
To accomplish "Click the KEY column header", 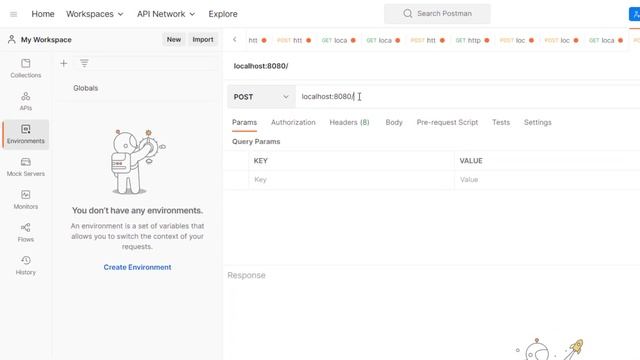I will [x=261, y=161].
